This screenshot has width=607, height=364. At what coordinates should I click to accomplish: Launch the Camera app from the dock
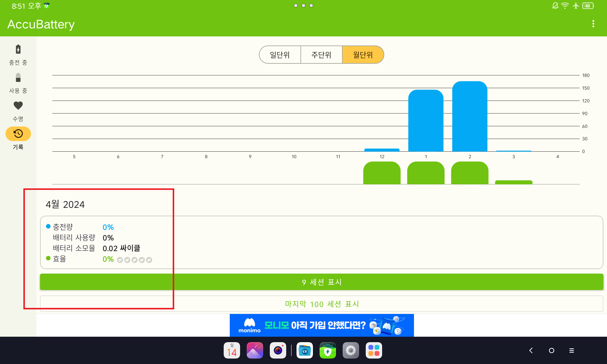pos(278,351)
